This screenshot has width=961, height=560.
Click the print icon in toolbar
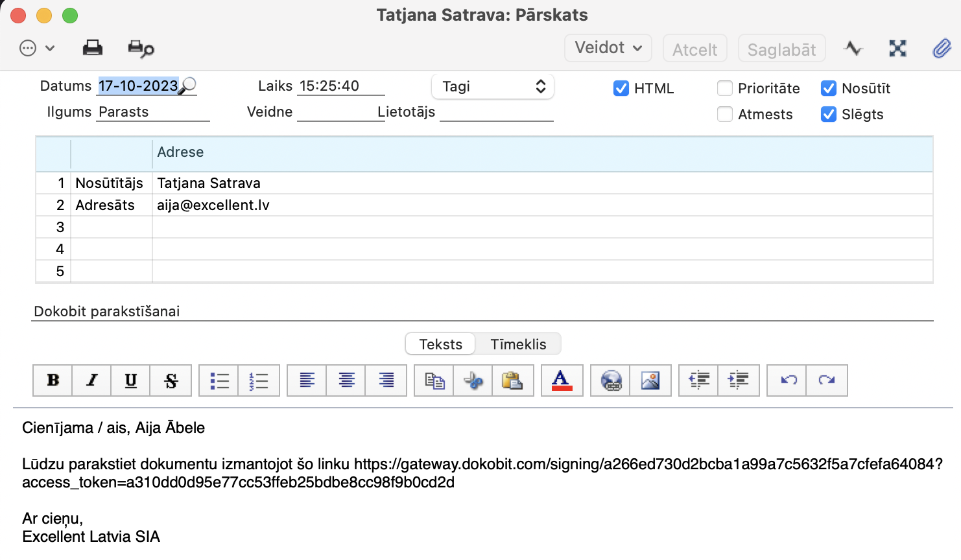coord(93,48)
